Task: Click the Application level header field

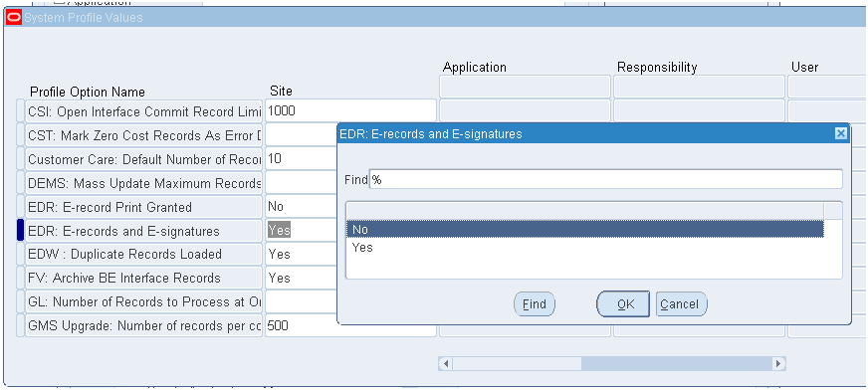Action: pyautogui.click(x=525, y=88)
